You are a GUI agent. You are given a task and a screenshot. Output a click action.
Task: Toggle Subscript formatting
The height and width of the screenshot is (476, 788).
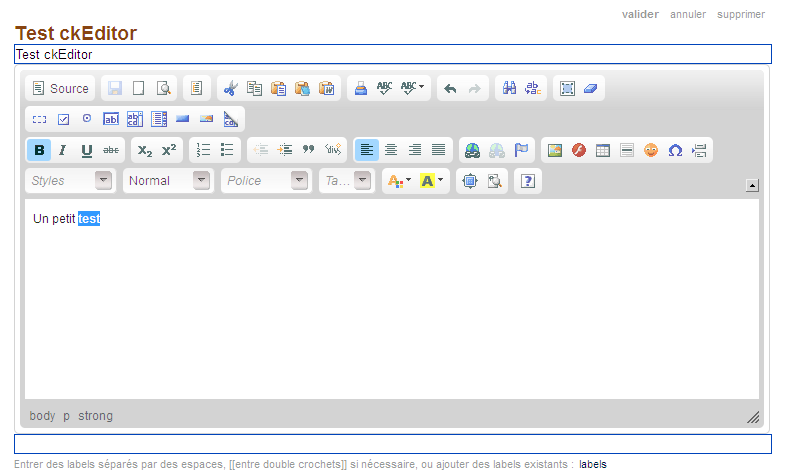[145, 150]
